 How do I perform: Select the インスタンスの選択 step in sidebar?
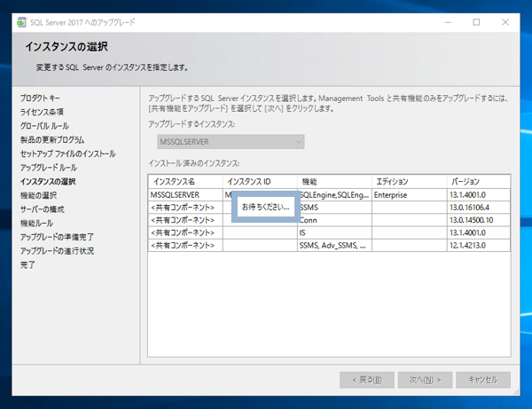tap(48, 182)
